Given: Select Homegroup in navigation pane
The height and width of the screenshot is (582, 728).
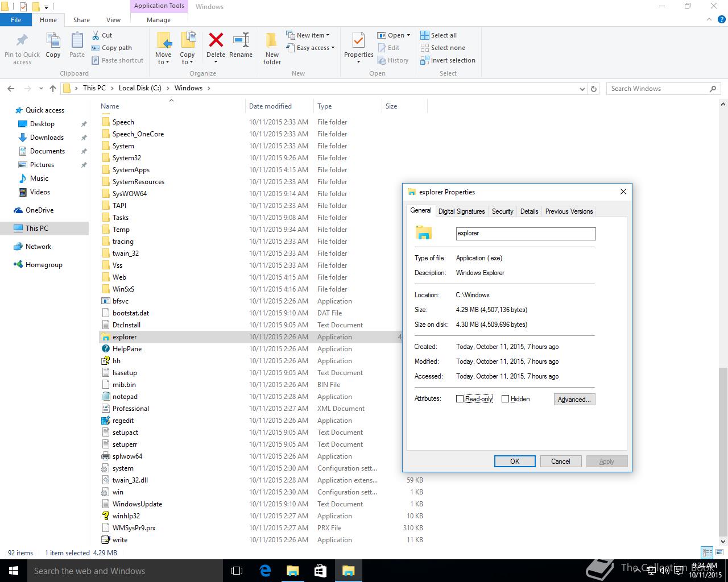Looking at the screenshot, I should click(x=44, y=265).
